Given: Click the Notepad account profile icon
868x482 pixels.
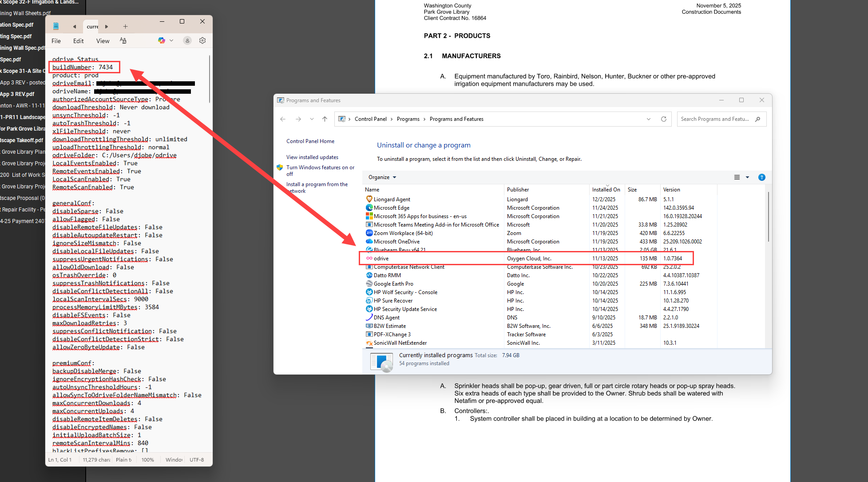Looking at the screenshot, I should (187, 40).
